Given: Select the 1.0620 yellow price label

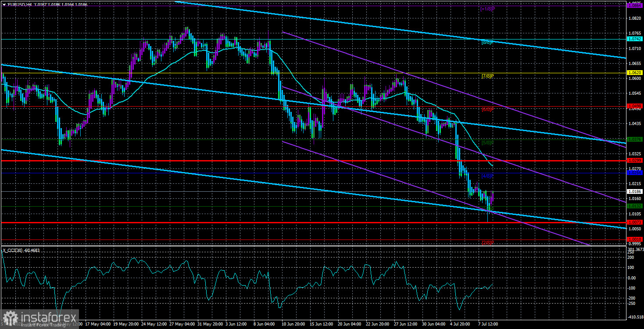Looking at the screenshot, I should coord(635,73).
